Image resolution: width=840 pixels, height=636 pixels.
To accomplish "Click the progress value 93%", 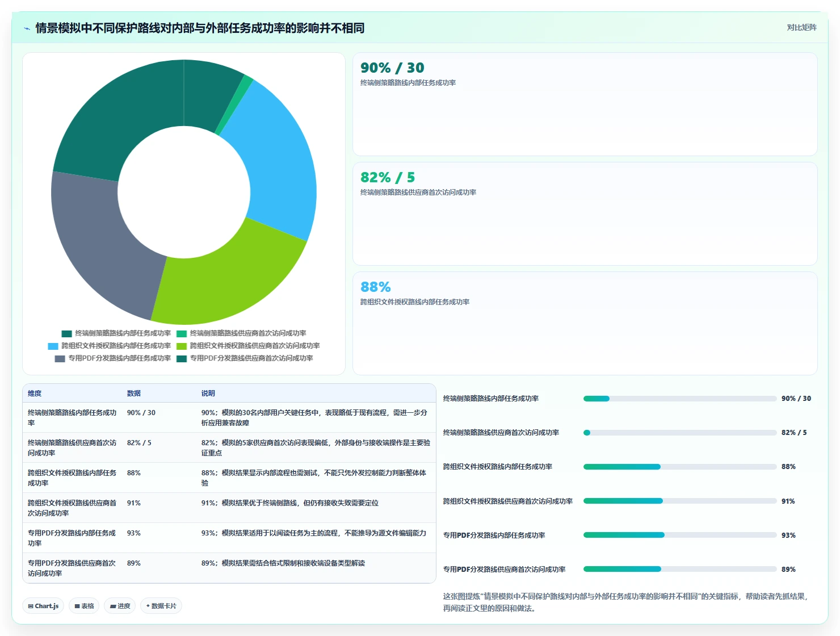I will (788, 535).
